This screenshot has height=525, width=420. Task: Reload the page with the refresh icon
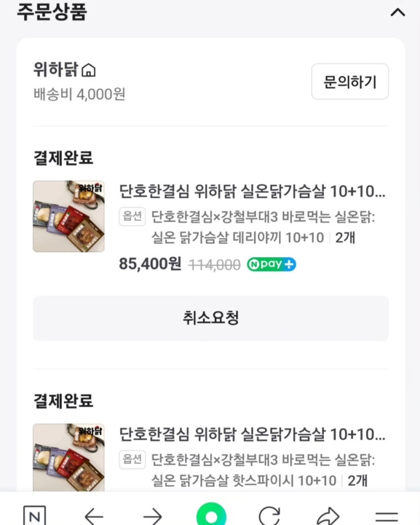(270, 515)
